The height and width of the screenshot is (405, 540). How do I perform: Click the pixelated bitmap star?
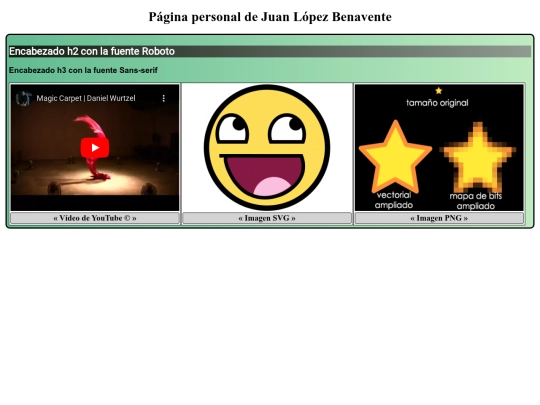pyautogui.click(x=478, y=157)
